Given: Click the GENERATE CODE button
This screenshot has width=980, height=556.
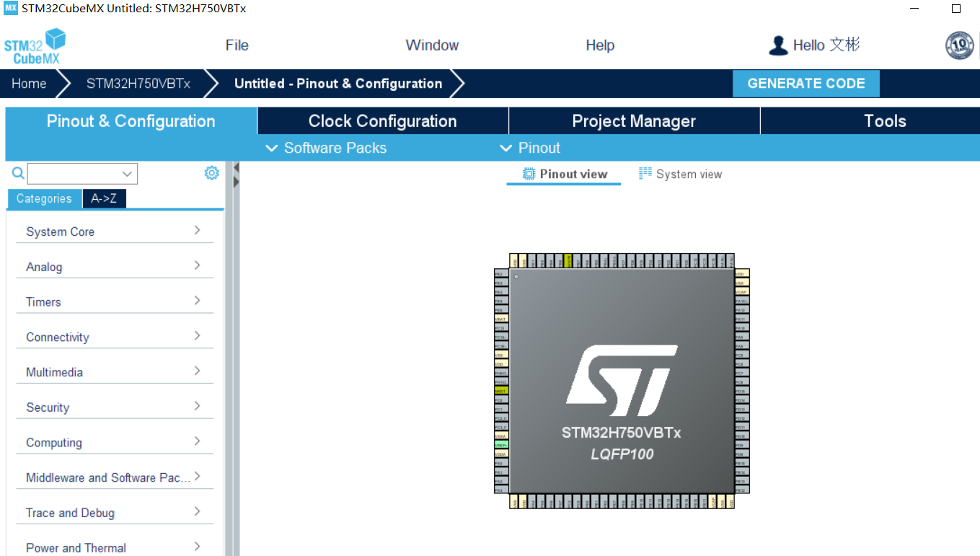Looking at the screenshot, I should [806, 84].
